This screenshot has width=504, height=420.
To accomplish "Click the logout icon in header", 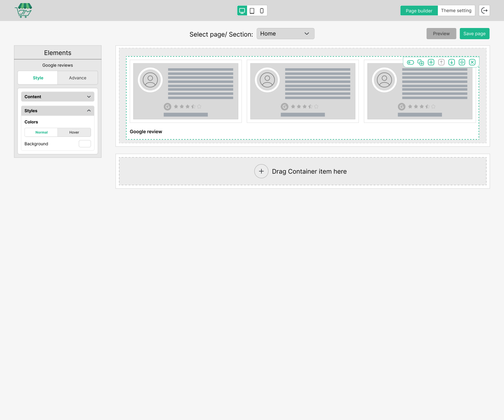I will point(484,10).
